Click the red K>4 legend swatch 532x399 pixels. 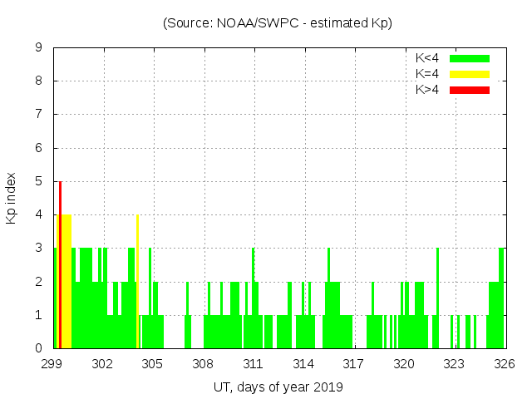point(470,90)
